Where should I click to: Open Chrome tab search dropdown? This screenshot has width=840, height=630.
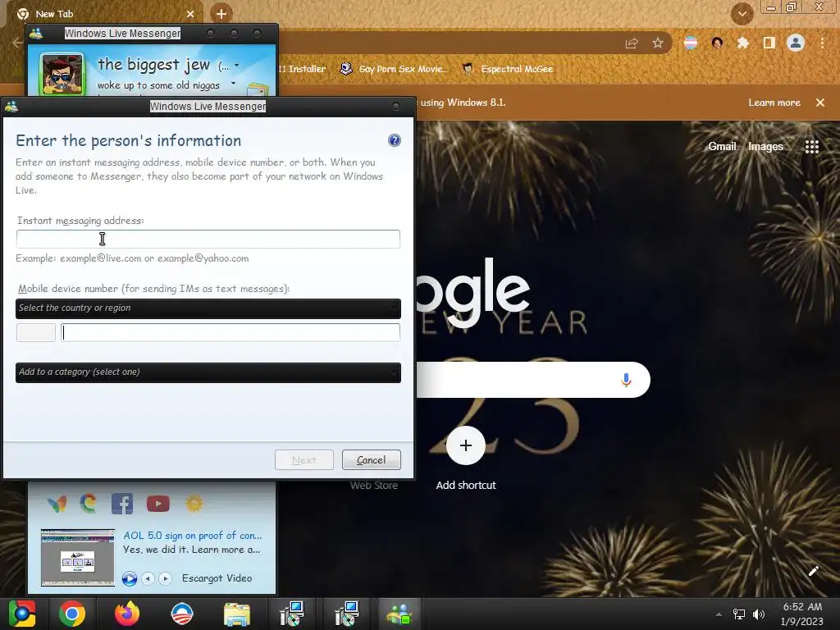pos(742,14)
